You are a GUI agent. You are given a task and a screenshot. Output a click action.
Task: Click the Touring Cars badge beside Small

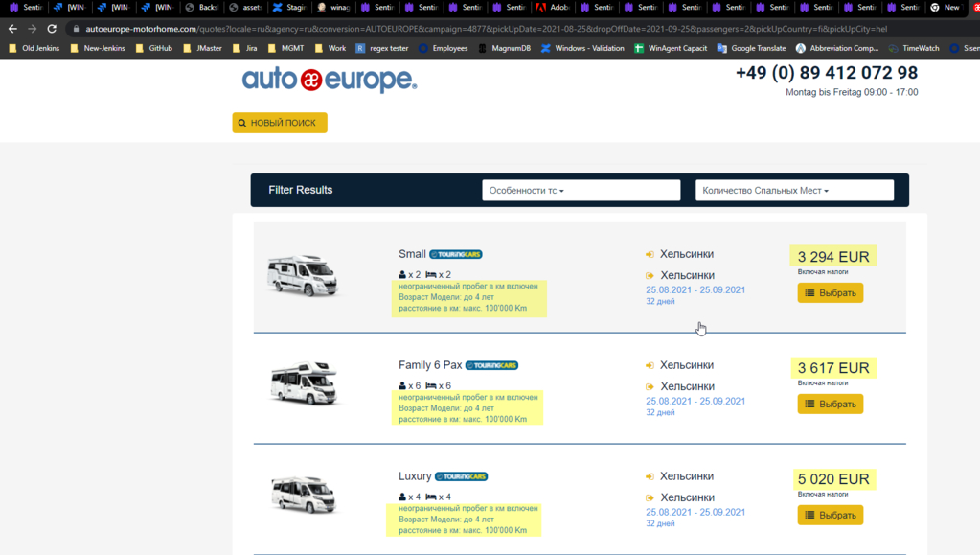456,254
